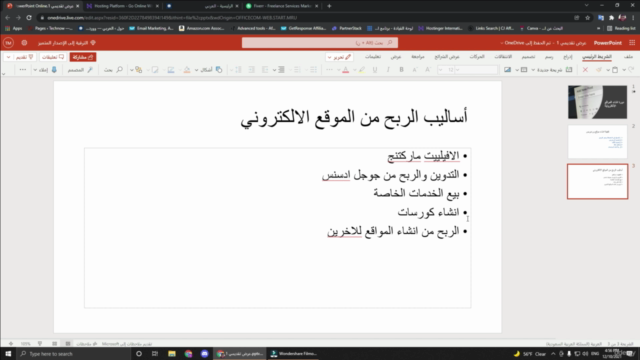640x360 pixels.
Task: Expand the new slide dropdown arrow
Action: coord(533,70)
